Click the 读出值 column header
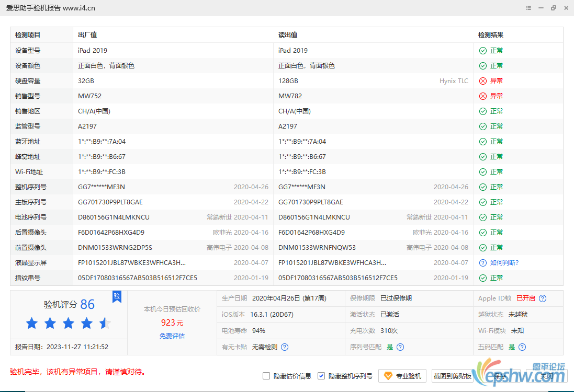Viewport: 574px width, 392px height. click(288, 35)
